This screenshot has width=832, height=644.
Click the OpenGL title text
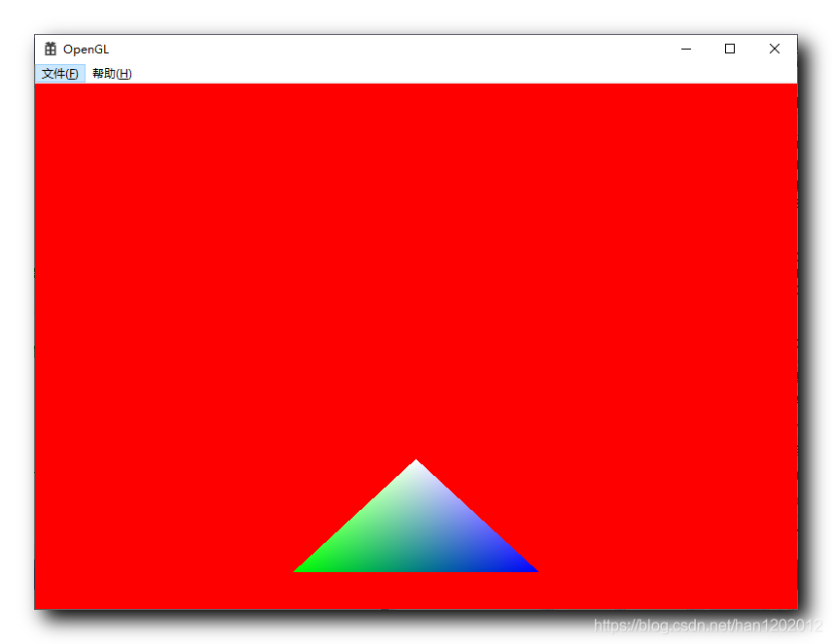click(x=86, y=50)
